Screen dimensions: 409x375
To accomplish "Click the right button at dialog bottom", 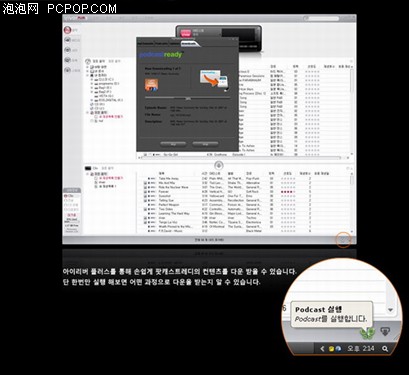I will (205, 144).
